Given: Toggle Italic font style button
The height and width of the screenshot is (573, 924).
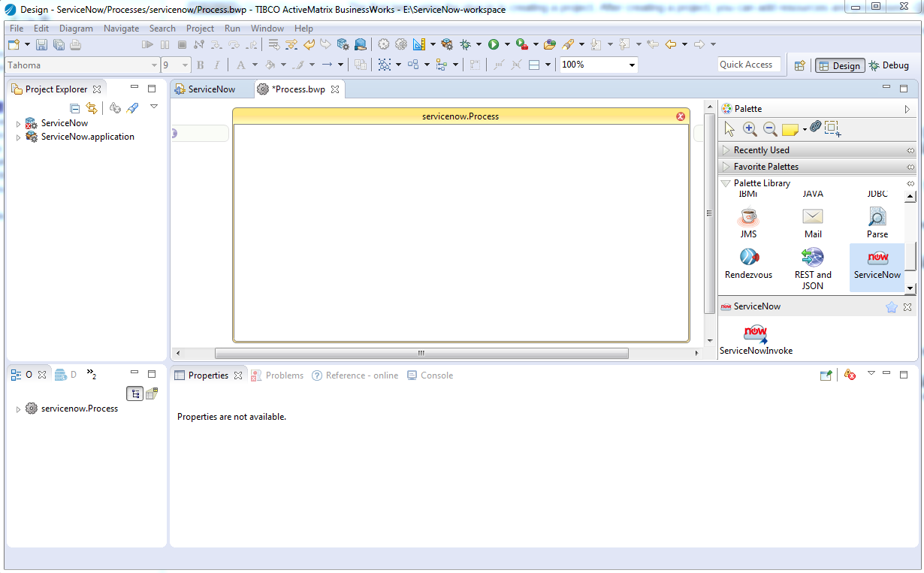Looking at the screenshot, I should [217, 65].
